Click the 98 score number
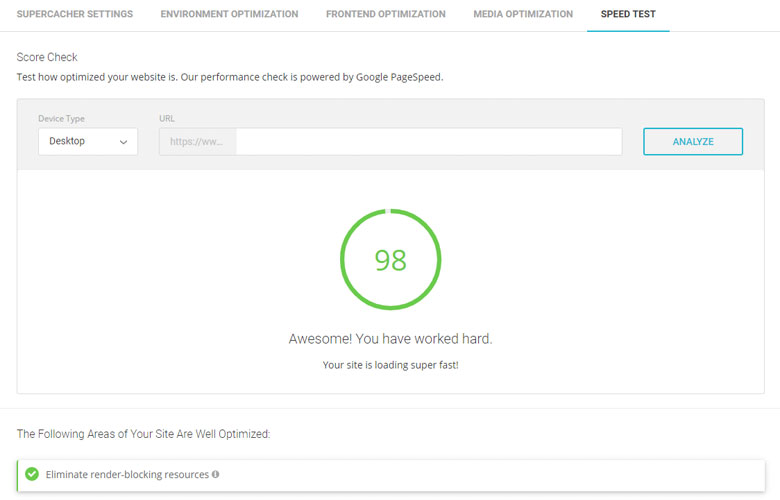The width and height of the screenshot is (780, 500). [x=390, y=260]
